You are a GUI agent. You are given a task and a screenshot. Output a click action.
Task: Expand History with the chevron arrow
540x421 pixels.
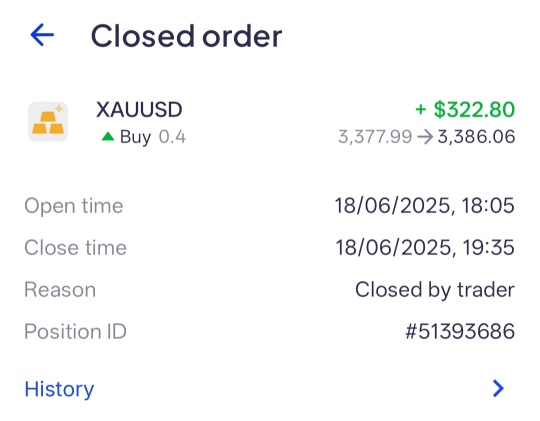(498, 389)
